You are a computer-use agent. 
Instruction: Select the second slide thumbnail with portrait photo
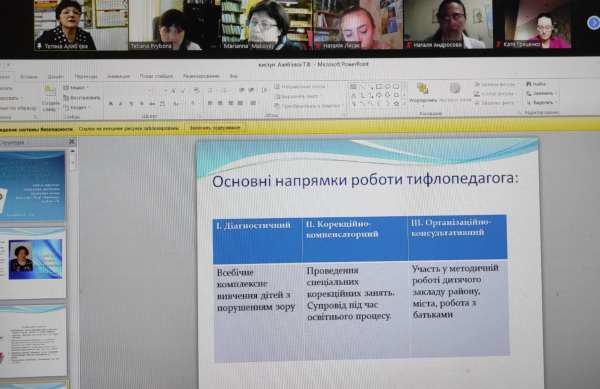33,263
